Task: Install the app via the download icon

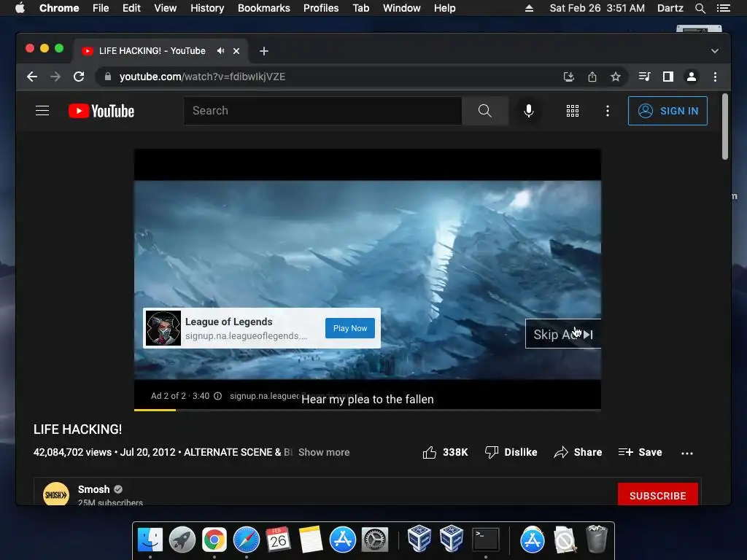Action: point(568,77)
